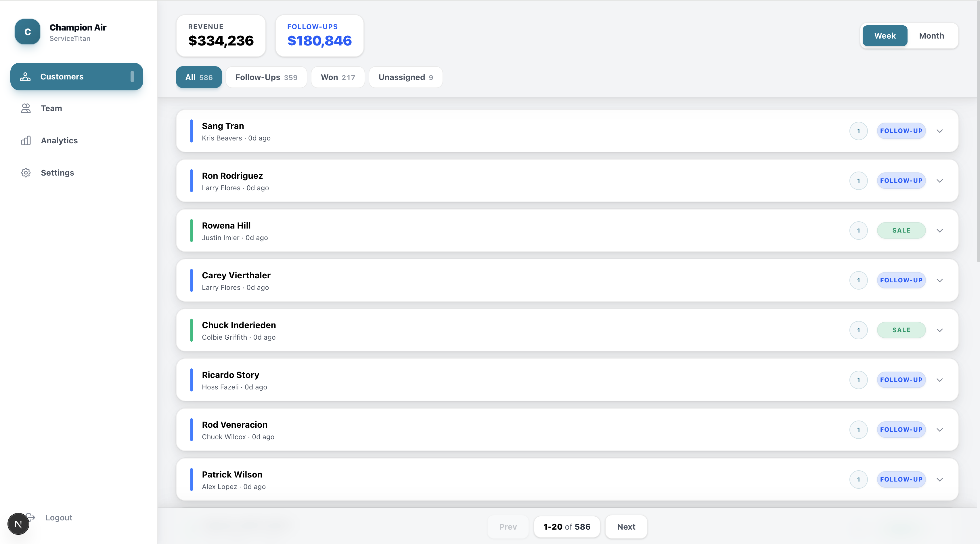
Task: Click the Settings gear icon
Action: (x=26, y=173)
